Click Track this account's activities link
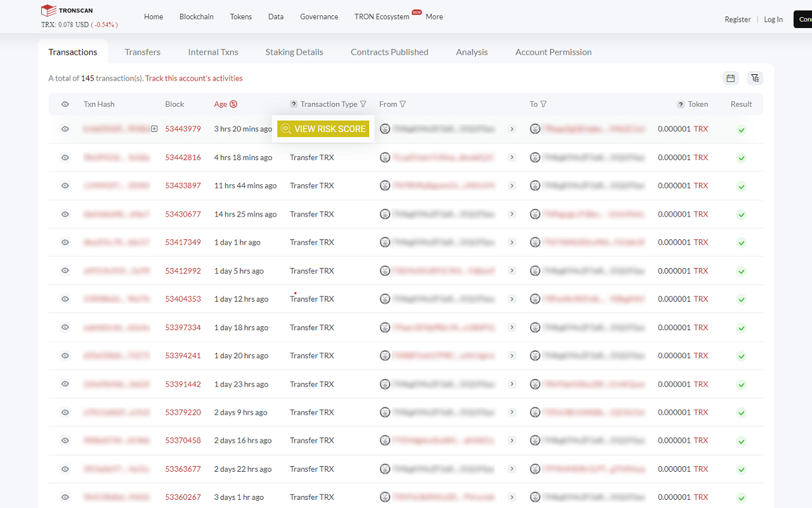This screenshot has height=508, width=812. 194,78
